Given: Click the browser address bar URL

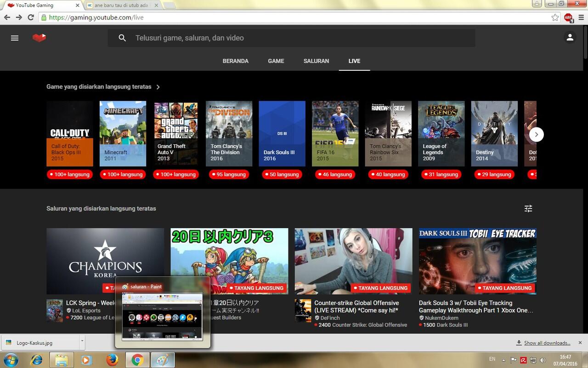Looking at the screenshot, I should coord(96,17).
